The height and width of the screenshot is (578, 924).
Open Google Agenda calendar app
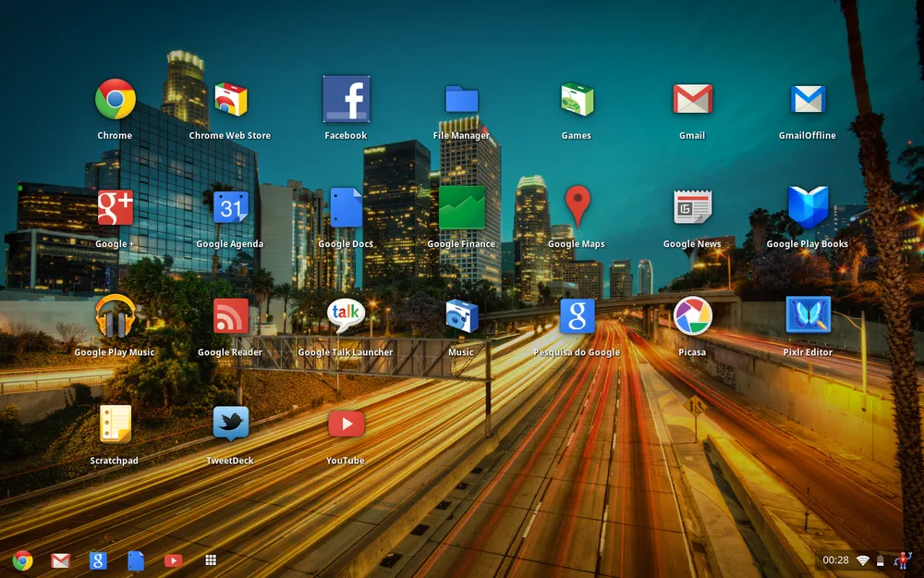[230, 207]
